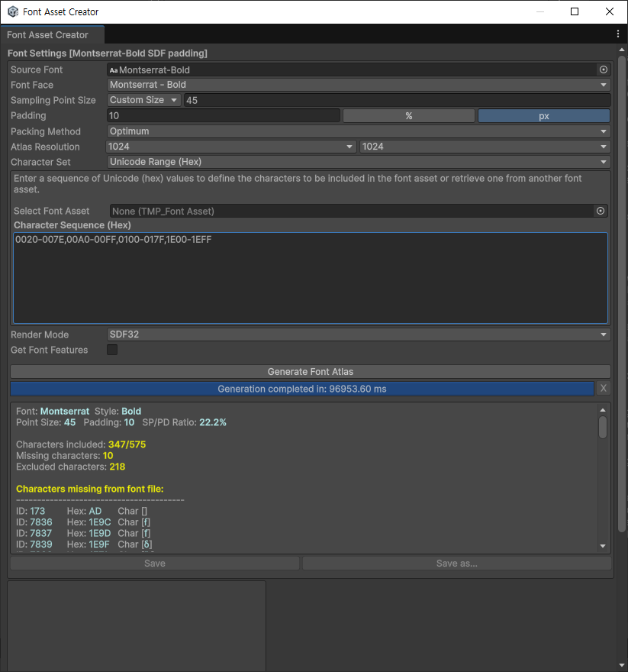Click the row with ID 7836
The height and width of the screenshot is (672, 628).
point(83,522)
